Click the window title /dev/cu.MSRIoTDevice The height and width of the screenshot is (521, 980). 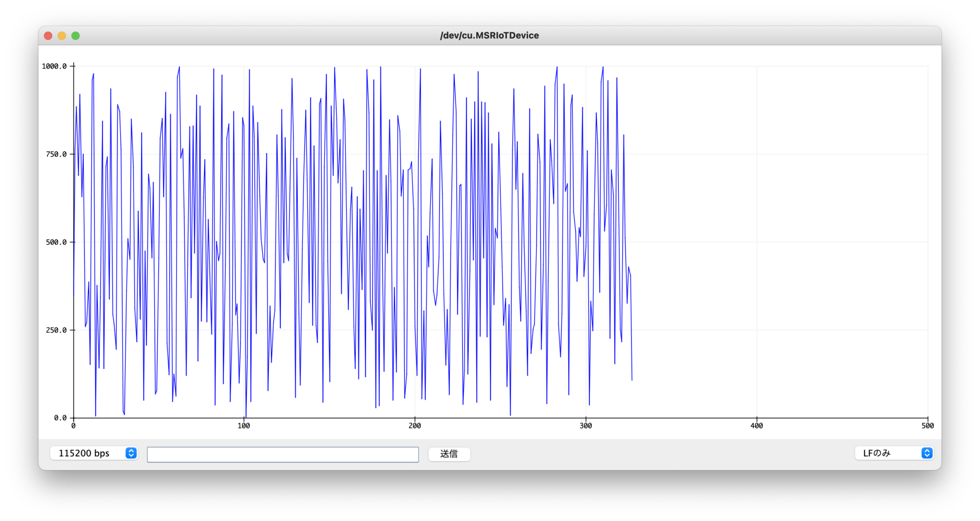[490, 35]
